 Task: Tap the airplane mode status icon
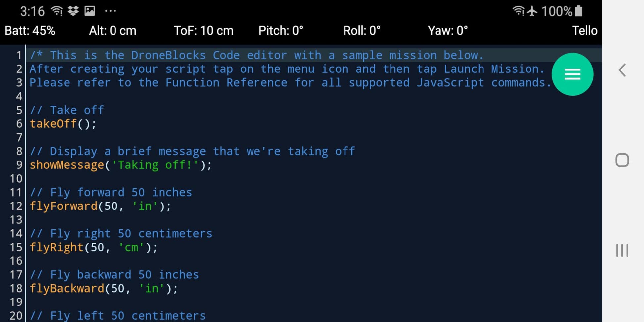pyautogui.click(x=532, y=11)
